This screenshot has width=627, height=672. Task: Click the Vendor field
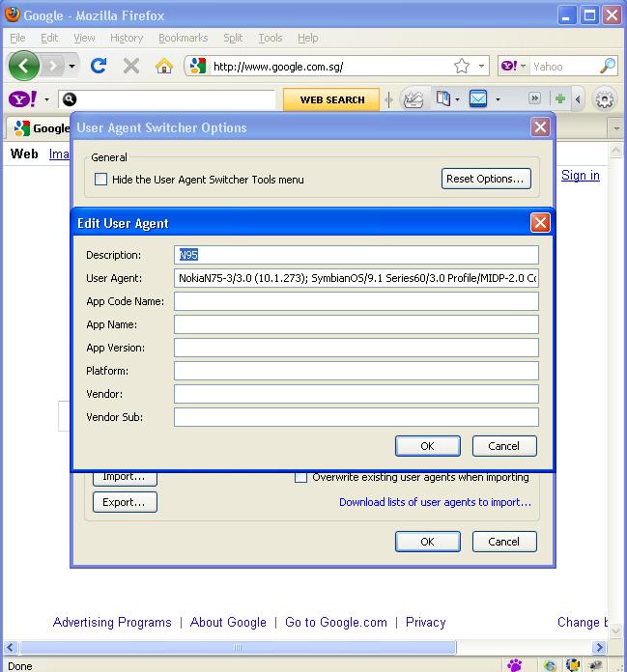tap(356, 394)
